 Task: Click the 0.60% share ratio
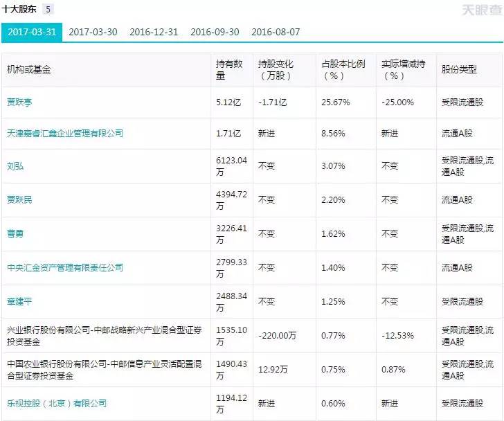[x=333, y=403]
